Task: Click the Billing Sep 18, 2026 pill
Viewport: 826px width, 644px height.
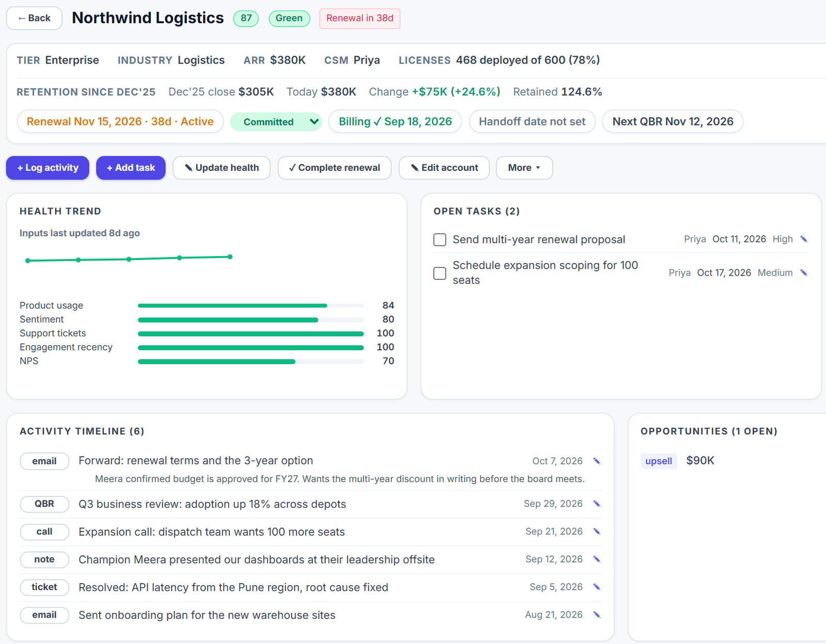Action: click(x=395, y=121)
